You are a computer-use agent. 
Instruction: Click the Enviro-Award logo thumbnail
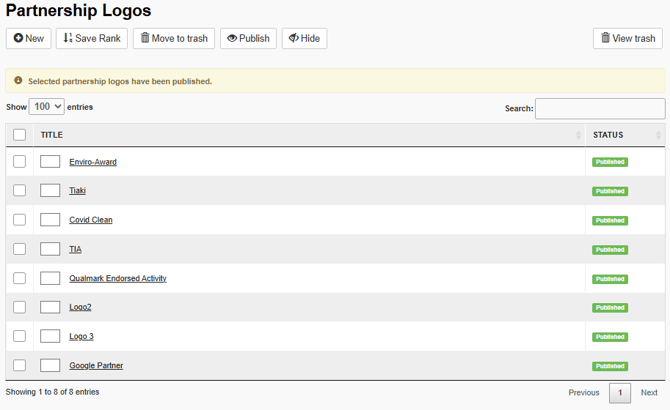[x=50, y=161]
